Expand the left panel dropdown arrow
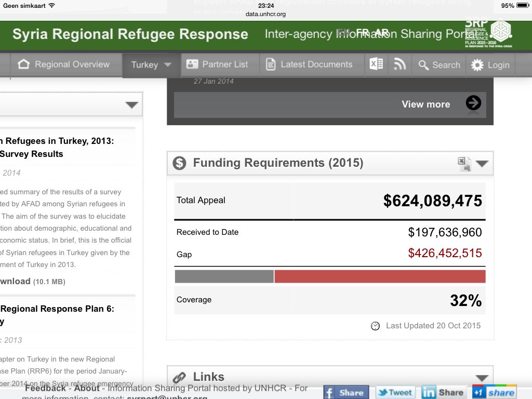This screenshot has width=532, height=399. 131,105
